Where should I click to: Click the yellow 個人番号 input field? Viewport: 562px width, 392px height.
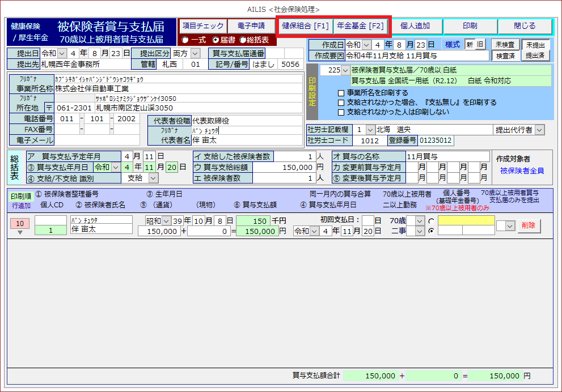click(465, 220)
